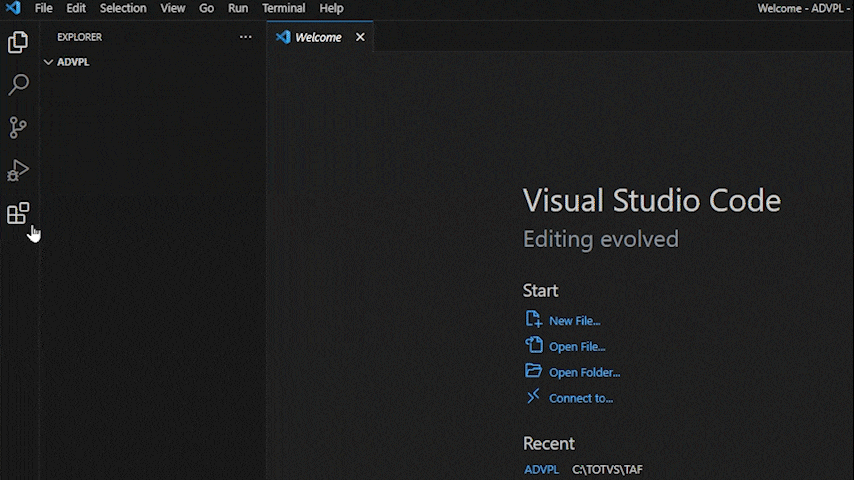Screen dimensions: 854x480
Task: Open Explorer views and more actions ellipsis
Action: [246, 37]
